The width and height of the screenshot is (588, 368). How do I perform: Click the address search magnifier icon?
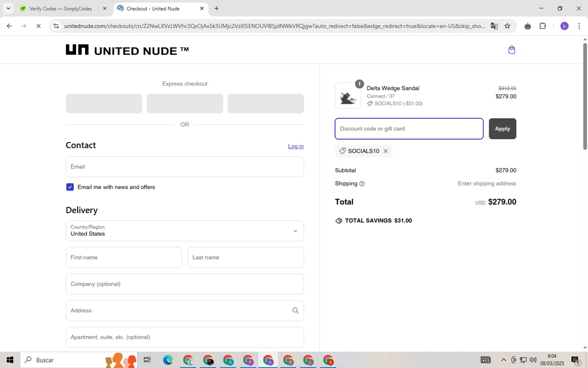click(x=296, y=311)
